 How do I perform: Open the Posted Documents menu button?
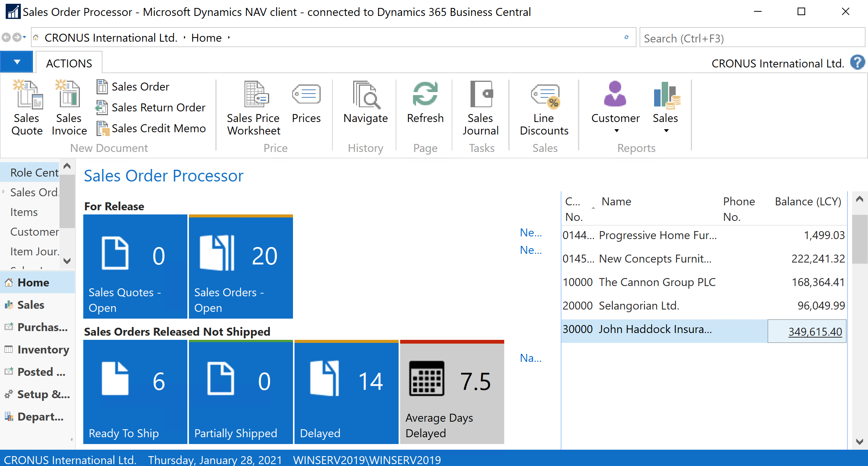point(37,372)
